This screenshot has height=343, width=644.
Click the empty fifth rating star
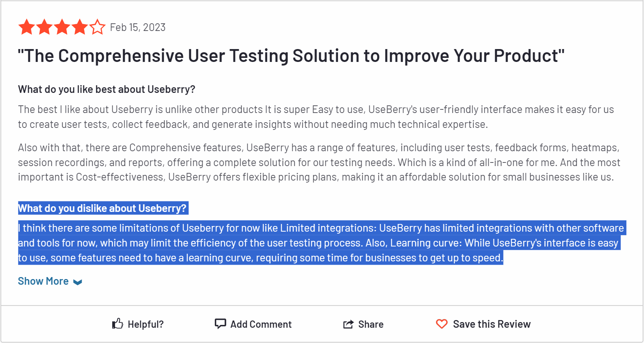(x=97, y=27)
